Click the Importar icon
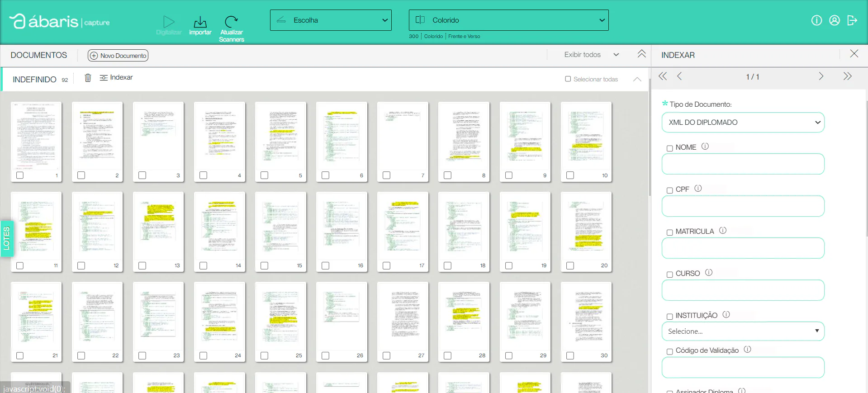This screenshot has width=868, height=393. click(x=200, y=22)
